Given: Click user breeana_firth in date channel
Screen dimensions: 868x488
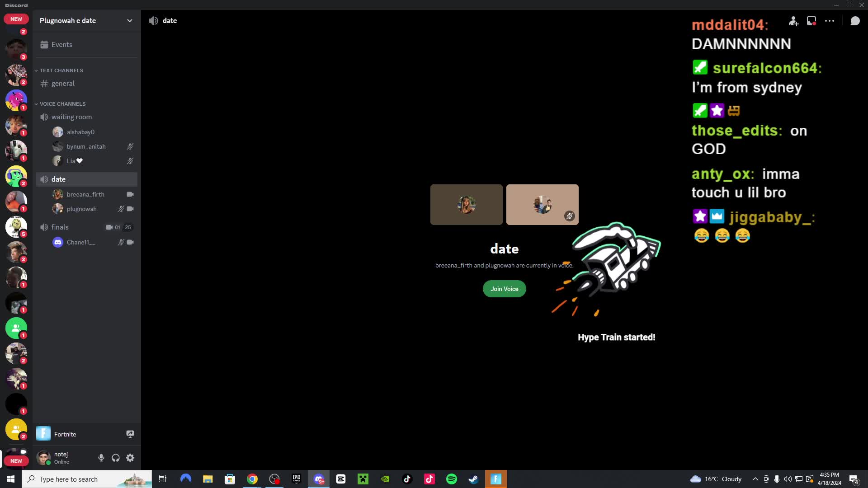Looking at the screenshot, I should click(x=85, y=194).
